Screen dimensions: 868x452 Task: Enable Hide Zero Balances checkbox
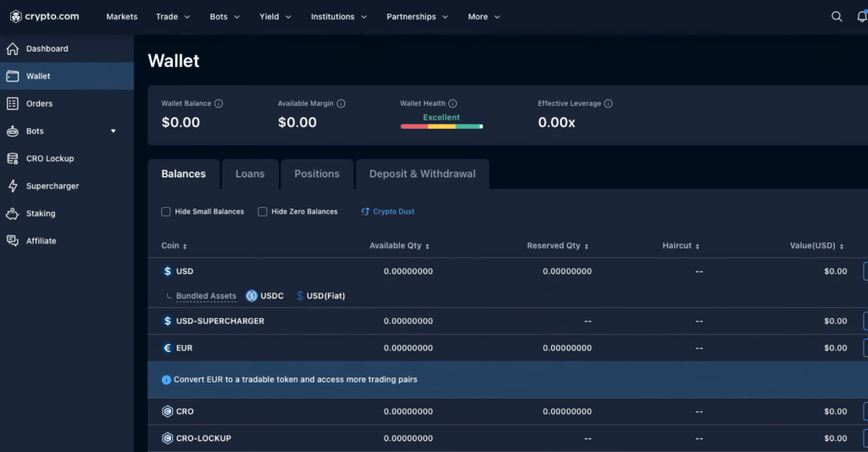pos(263,212)
